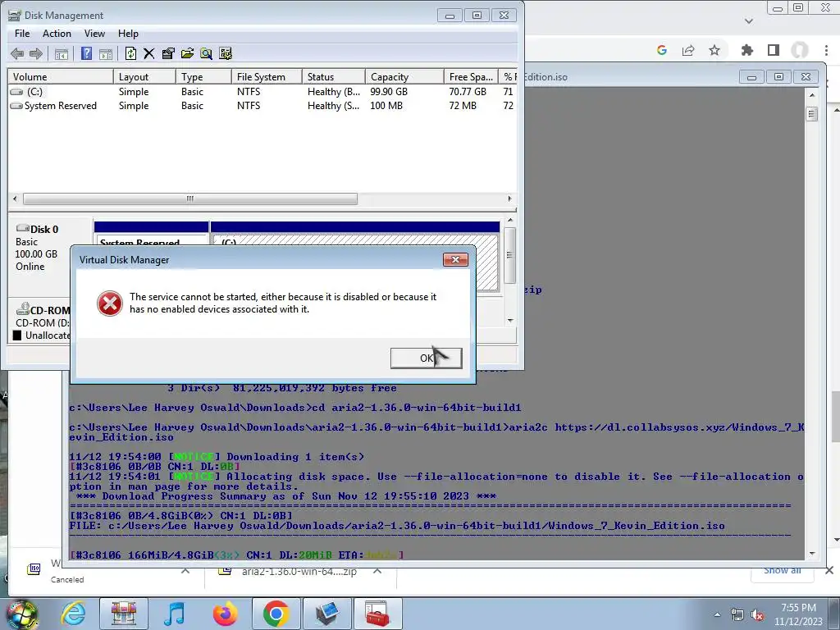
Task: Click the Share page icon in Chrome
Action: pyautogui.click(x=688, y=50)
